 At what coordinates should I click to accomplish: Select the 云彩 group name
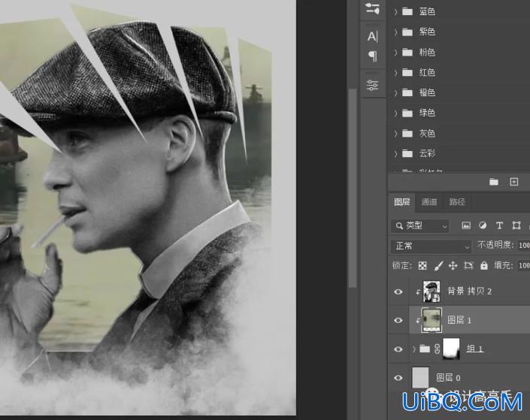click(x=427, y=154)
